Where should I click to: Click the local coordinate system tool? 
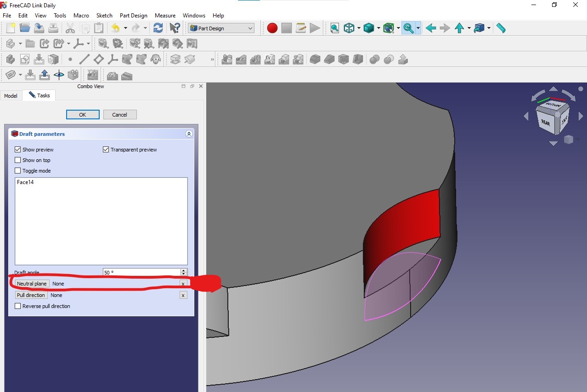113,59
